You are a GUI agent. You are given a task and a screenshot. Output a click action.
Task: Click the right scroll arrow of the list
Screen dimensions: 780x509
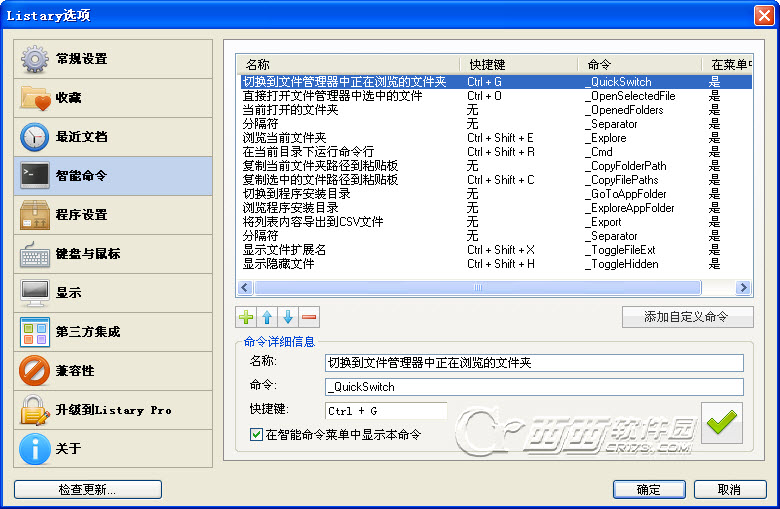pyautogui.click(x=743, y=288)
